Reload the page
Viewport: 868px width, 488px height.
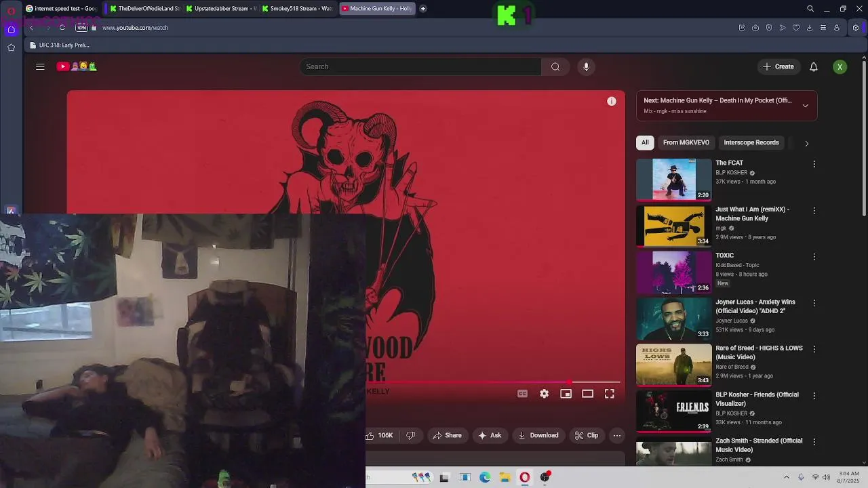[62, 28]
